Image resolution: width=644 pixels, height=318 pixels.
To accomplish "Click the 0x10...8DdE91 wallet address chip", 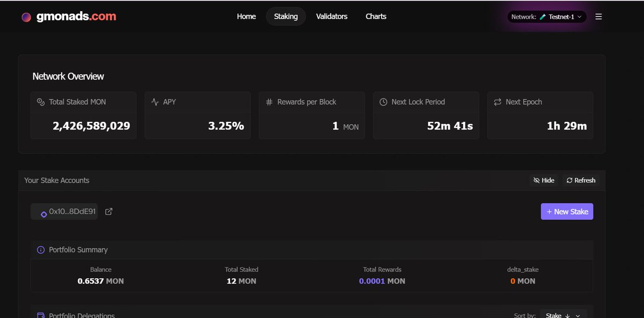I will click(64, 212).
